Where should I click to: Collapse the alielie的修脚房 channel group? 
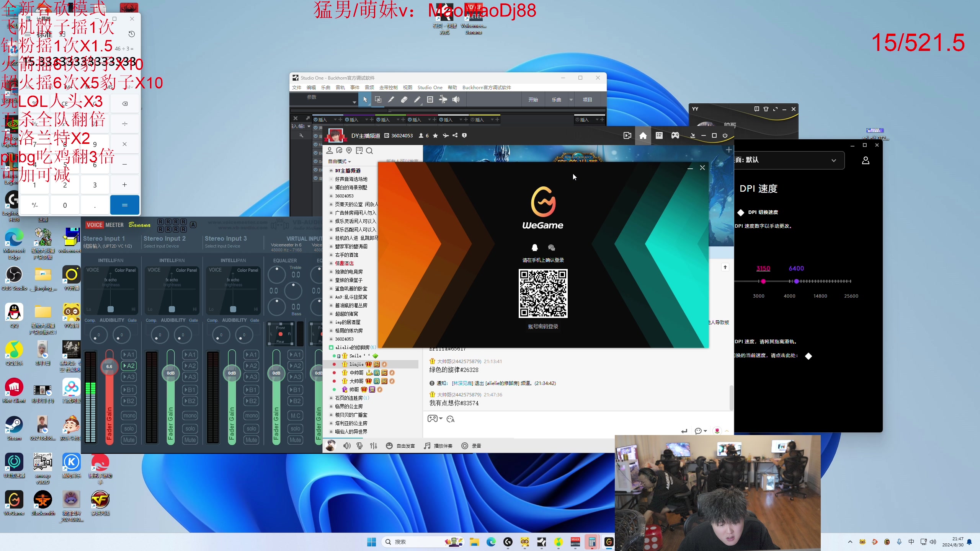click(331, 347)
